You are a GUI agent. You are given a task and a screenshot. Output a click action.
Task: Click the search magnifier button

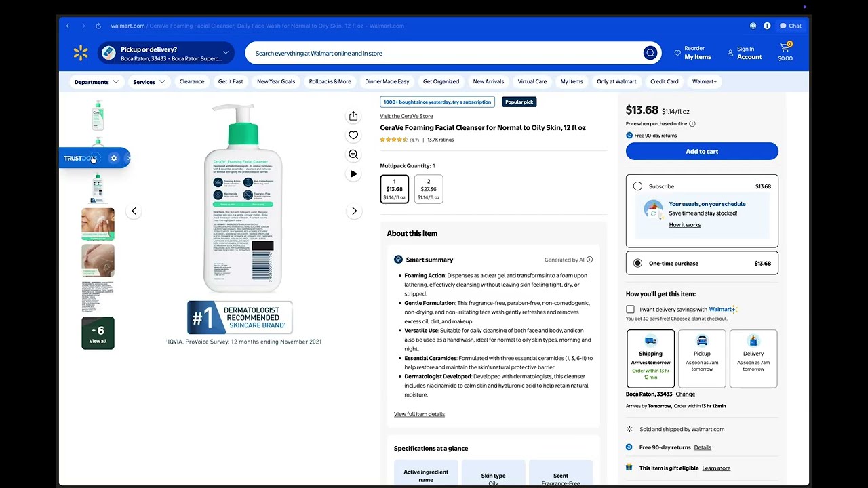650,53
